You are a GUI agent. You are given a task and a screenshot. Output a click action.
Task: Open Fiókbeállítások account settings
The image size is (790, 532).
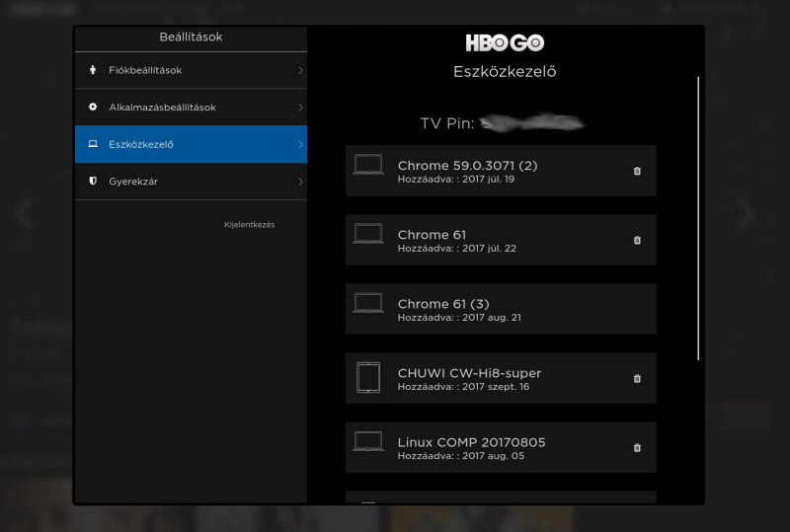[x=191, y=70]
